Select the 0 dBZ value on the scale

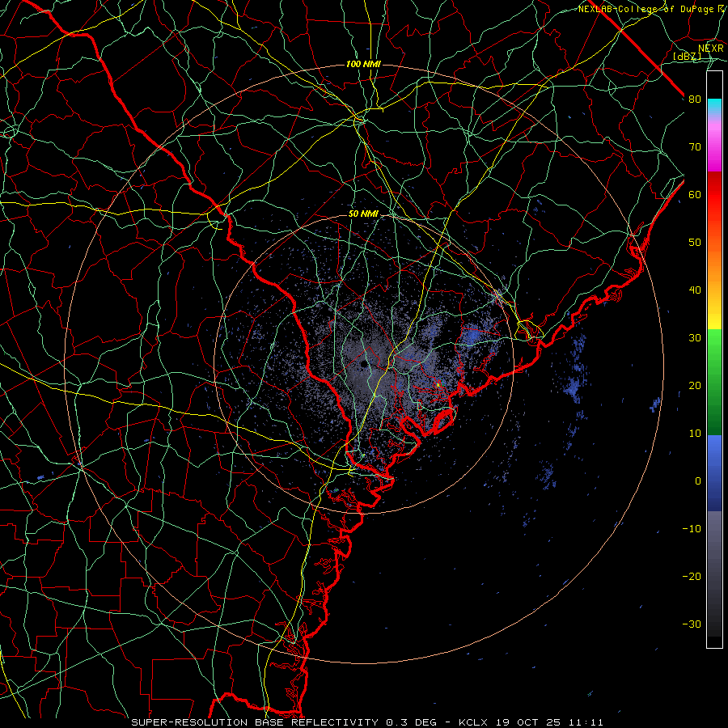pyautogui.click(x=698, y=481)
